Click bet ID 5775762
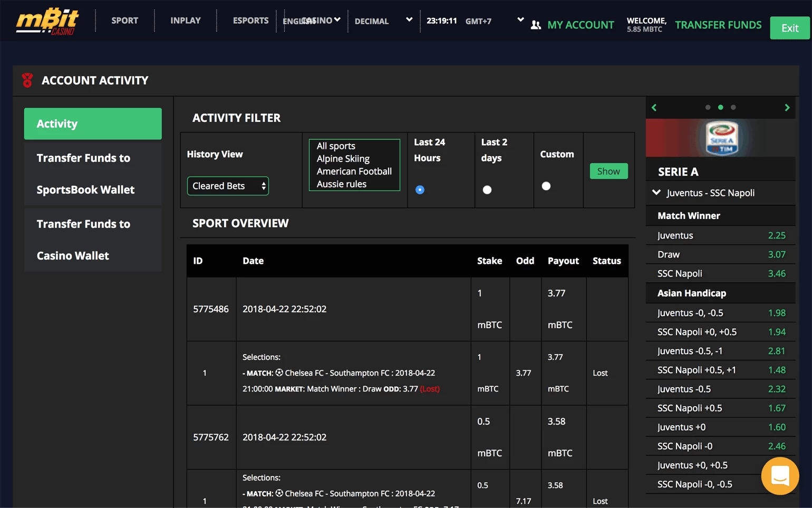 tap(211, 437)
